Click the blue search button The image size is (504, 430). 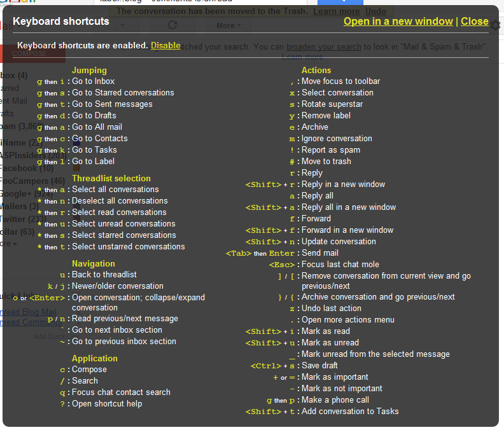(x=340, y=2)
